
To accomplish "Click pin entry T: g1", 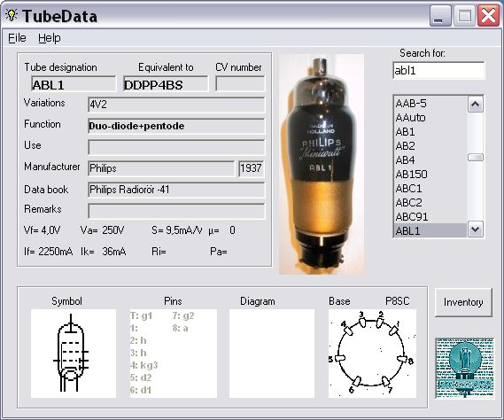I will (x=142, y=315).
